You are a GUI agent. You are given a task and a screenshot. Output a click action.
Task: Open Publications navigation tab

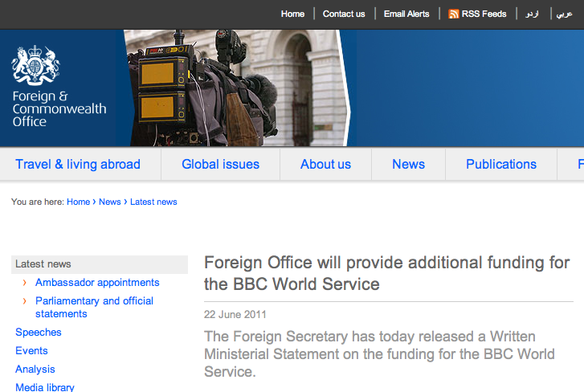click(501, 164)
